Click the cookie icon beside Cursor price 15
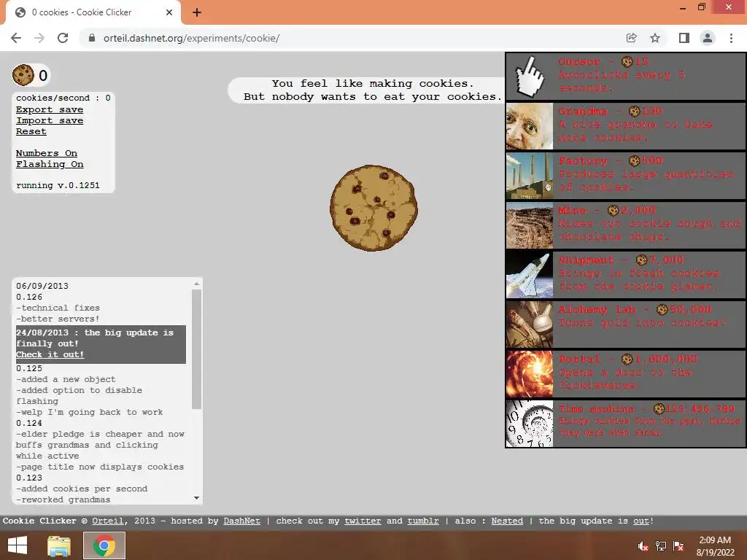 (627, 61)
